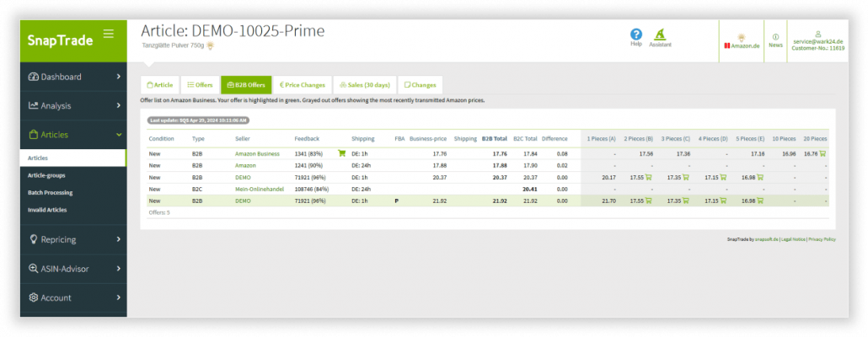Click the bold 20.41 B2C Total value
The width and height of the screenshot is (868, 337).
(x=530, y=190)
